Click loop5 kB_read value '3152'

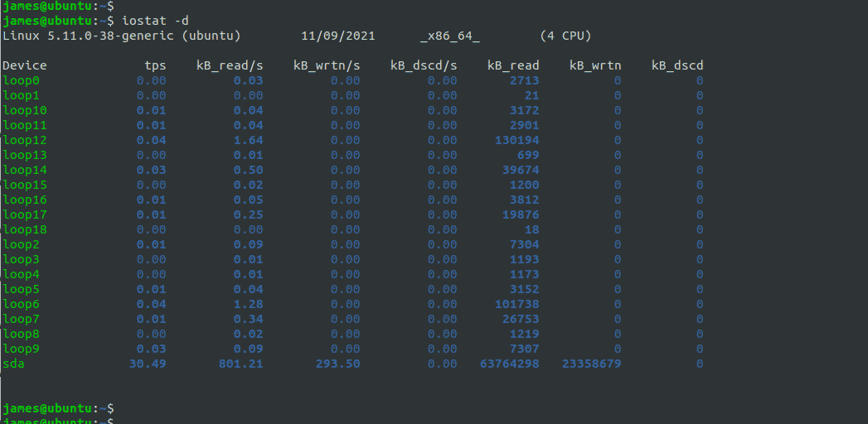click(x=524, y=290)
